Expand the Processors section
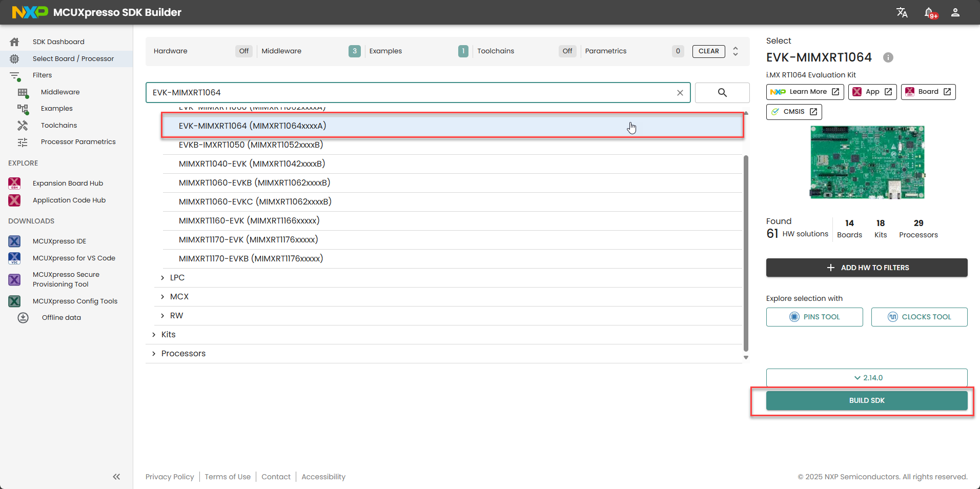980x489 pixels. click(154, 354)
